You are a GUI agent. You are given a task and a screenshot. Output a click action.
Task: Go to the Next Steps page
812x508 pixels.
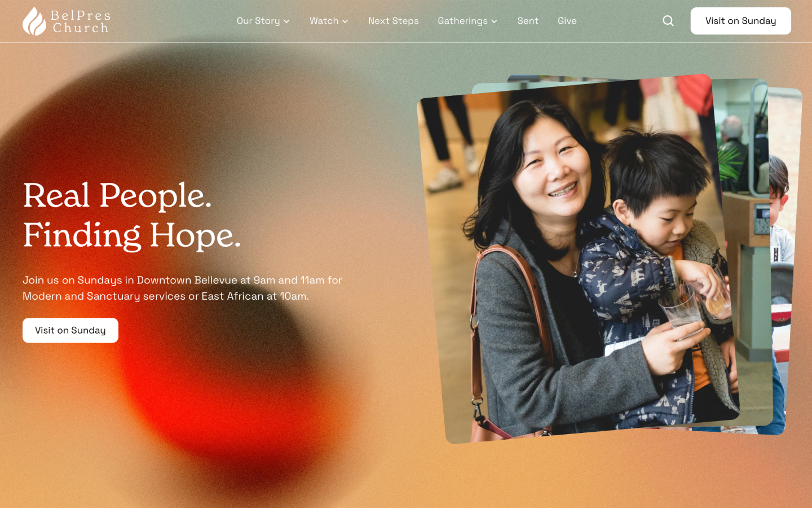pyautogui.click(x=394, y=21)
